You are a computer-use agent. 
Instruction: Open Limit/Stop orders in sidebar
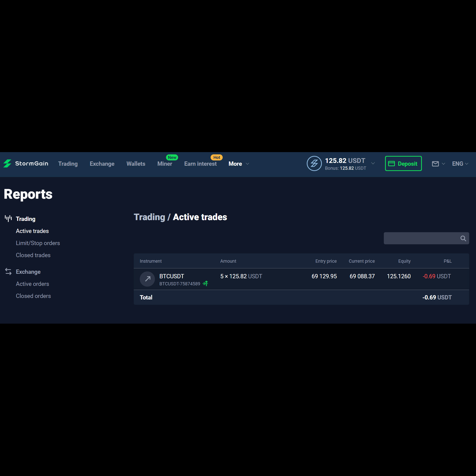click(38, 243)
